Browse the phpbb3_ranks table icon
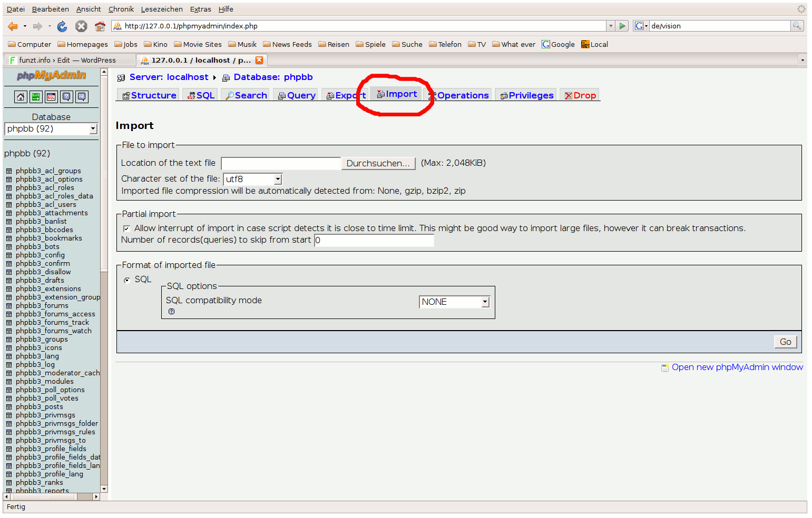 pyautogui.click(x=9, y=483)
